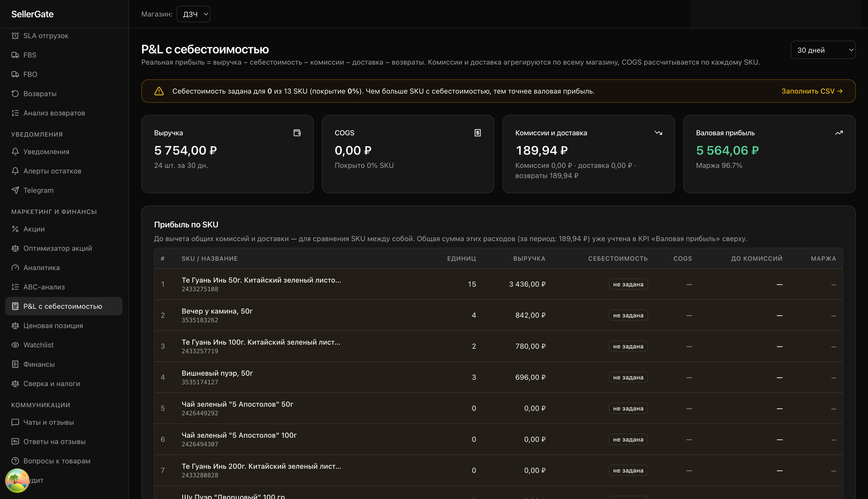Select the Те Гуань Инь 50г row
Image resolution: width=868 pixels, height=499 pixels.
pyautogui.click(x=261, y=284)
